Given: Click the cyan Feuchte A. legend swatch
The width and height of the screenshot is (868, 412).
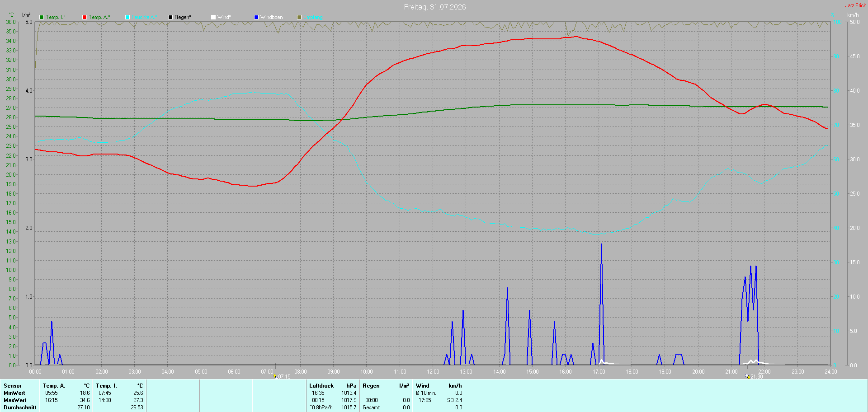Looking at the screenshot, I should click(x=127, y=17).
